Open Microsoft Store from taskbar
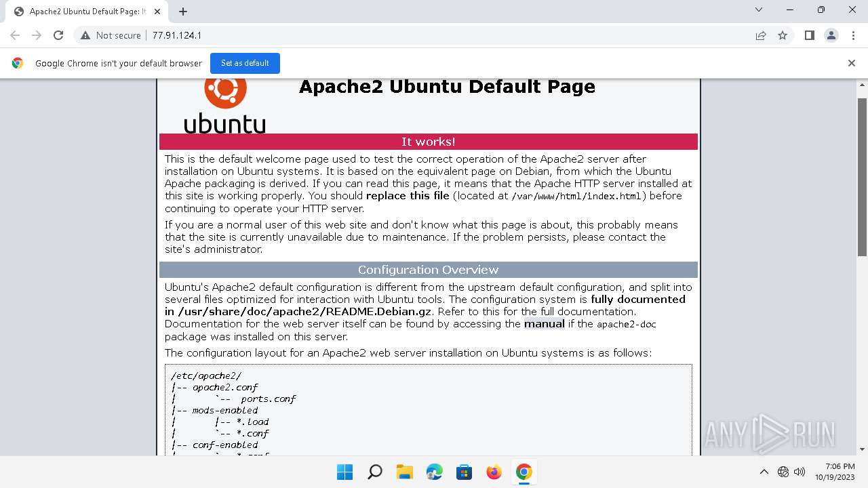Image resolution: width=868 pixels, height=488 pixels. click(x=464, y=472)
